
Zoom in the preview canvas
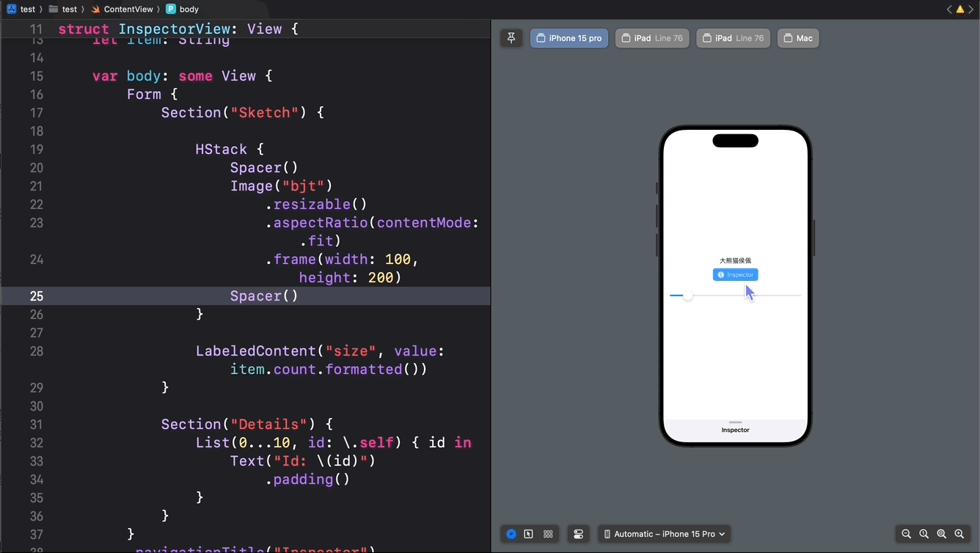959,534
